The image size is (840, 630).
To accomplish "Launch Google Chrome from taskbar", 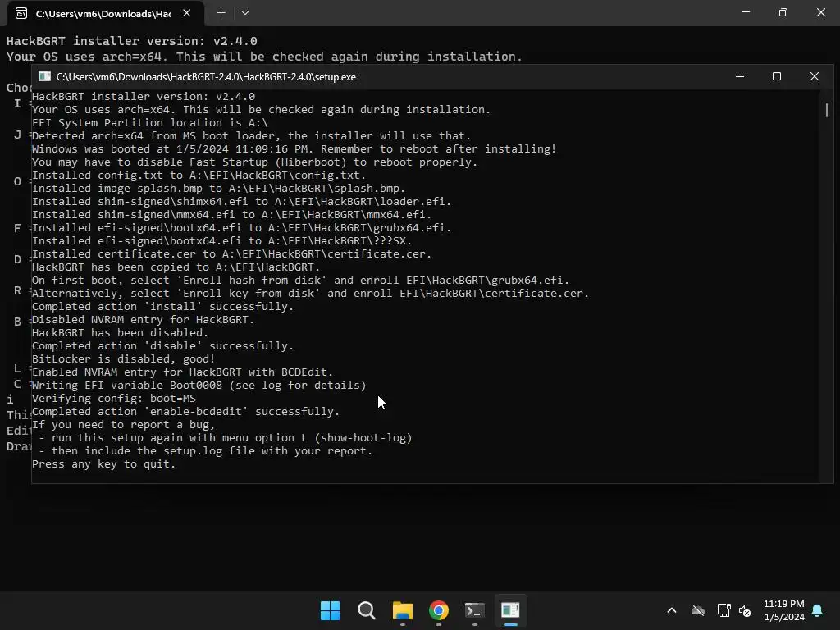I will click(x=439, y=610).
